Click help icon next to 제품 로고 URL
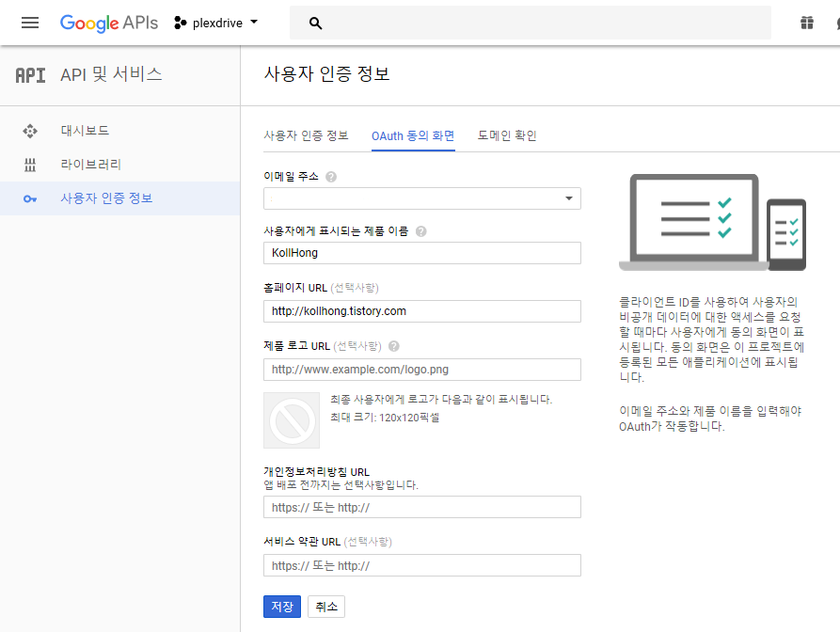The width and height of the screenshot is (840, 632). (x=393, y=346)
